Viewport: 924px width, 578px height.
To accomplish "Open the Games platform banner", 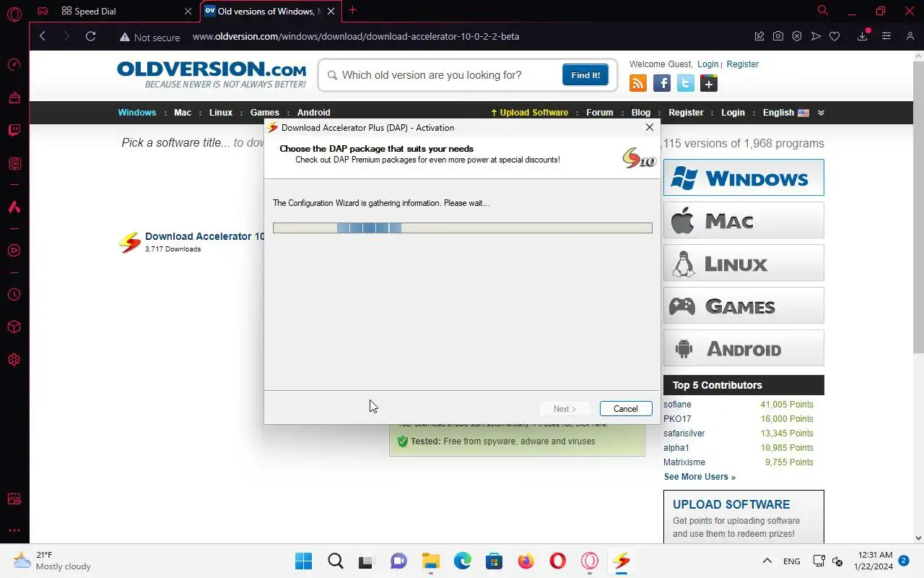I will [744, 306].
